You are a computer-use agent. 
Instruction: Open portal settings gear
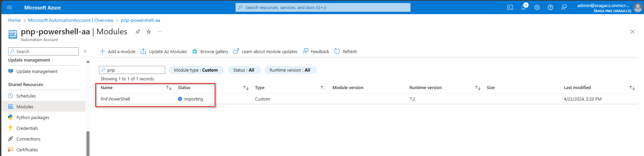coord(537,7)
